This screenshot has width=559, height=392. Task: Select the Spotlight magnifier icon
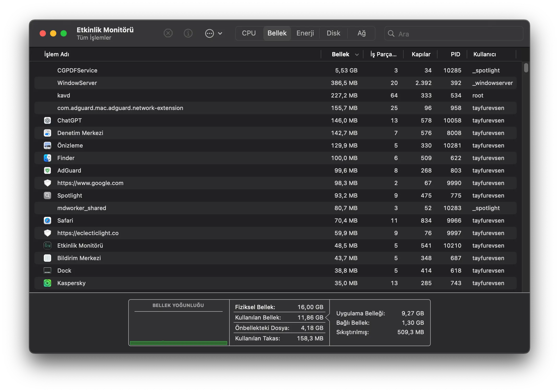click(47, 195)
